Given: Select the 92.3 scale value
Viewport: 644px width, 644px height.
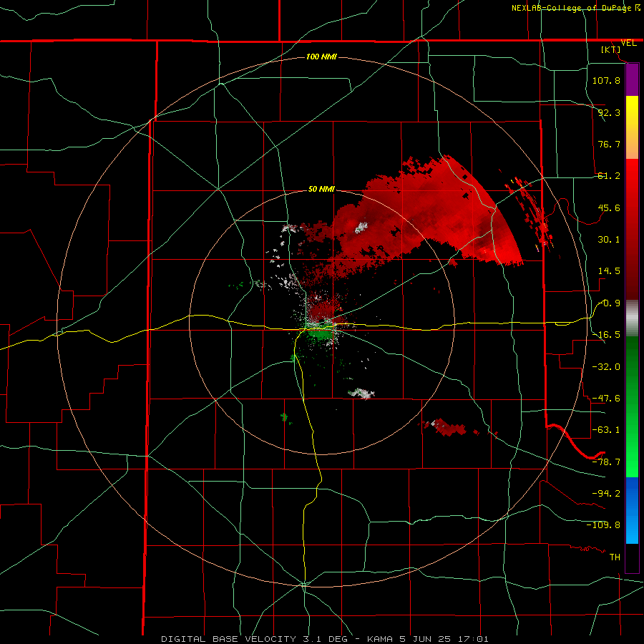Looking at the screenshot, I should 609,112.
